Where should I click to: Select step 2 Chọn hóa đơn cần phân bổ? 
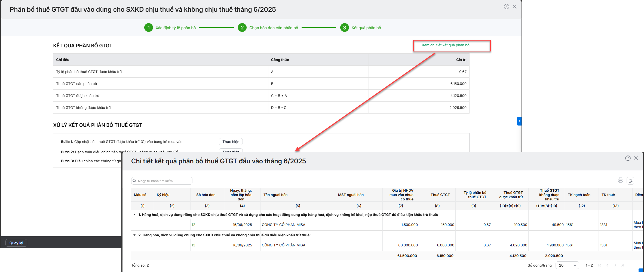click(268, 28)
